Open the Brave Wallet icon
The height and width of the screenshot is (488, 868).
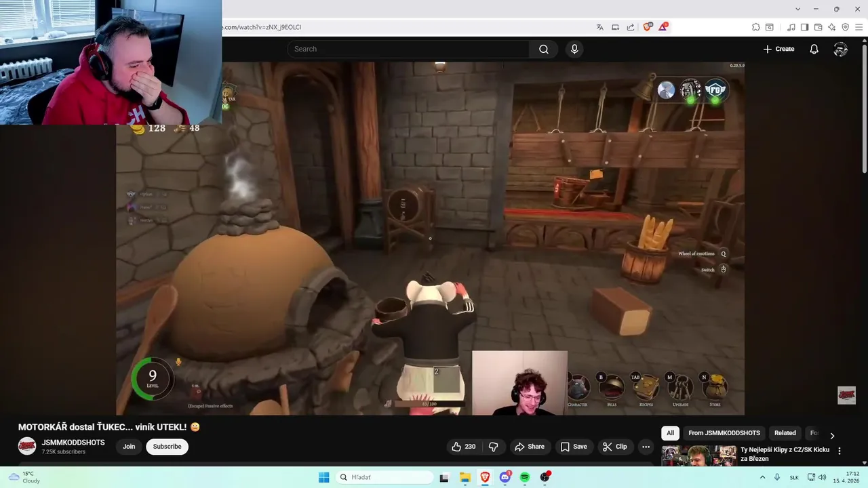tap(818, 27)
